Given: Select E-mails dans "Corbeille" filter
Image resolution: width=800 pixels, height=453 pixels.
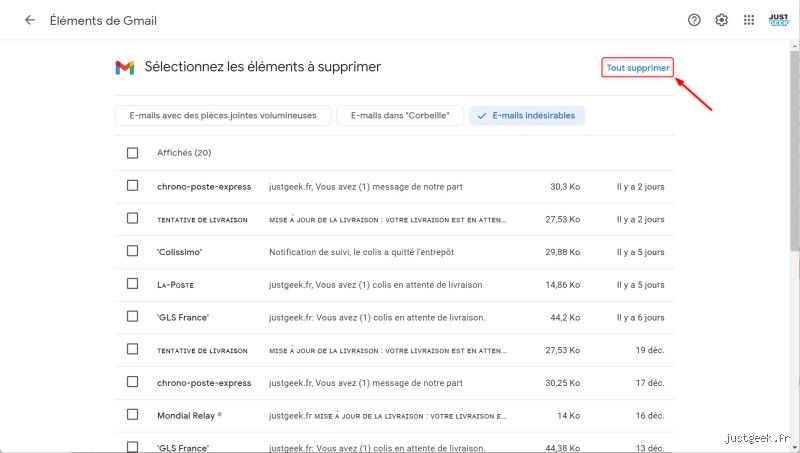Looking at the screenshot, I should (x=400, y=116).
